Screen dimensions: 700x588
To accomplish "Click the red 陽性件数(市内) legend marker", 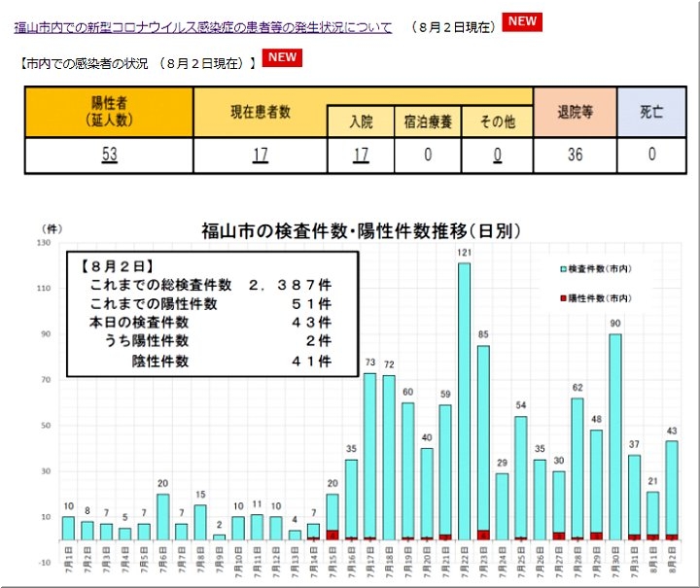I will pos(562,297).
